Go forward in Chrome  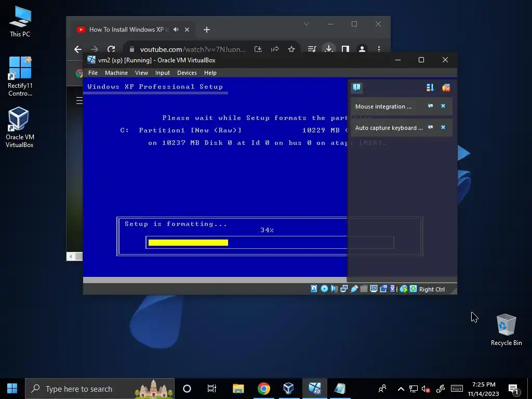[x=95, y=49]
